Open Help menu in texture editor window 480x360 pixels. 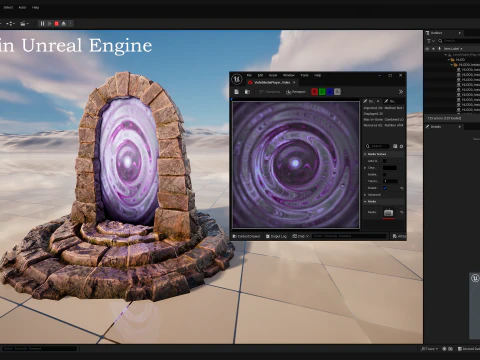pyautogui.click(x=317, y=75)
